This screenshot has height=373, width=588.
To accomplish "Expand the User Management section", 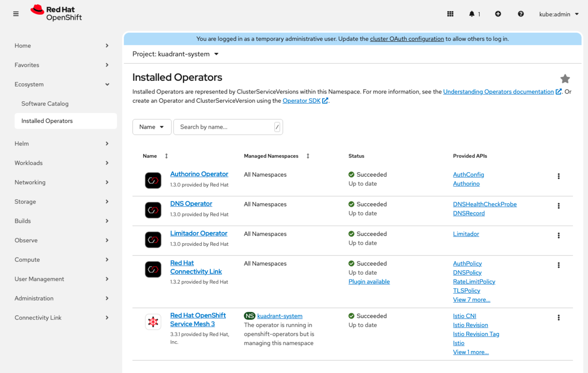I will click(62, 279).
